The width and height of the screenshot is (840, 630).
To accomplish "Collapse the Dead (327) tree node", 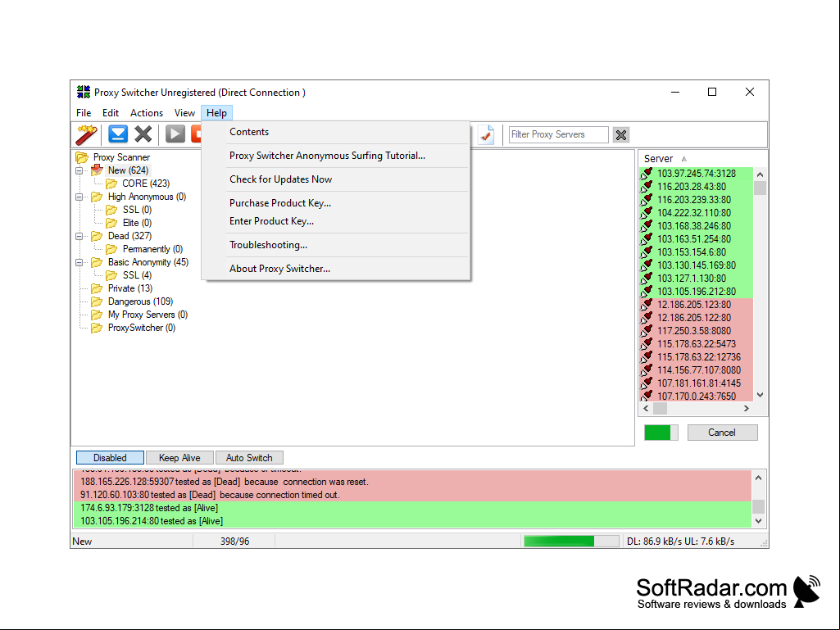I will [x=79, y=236].
